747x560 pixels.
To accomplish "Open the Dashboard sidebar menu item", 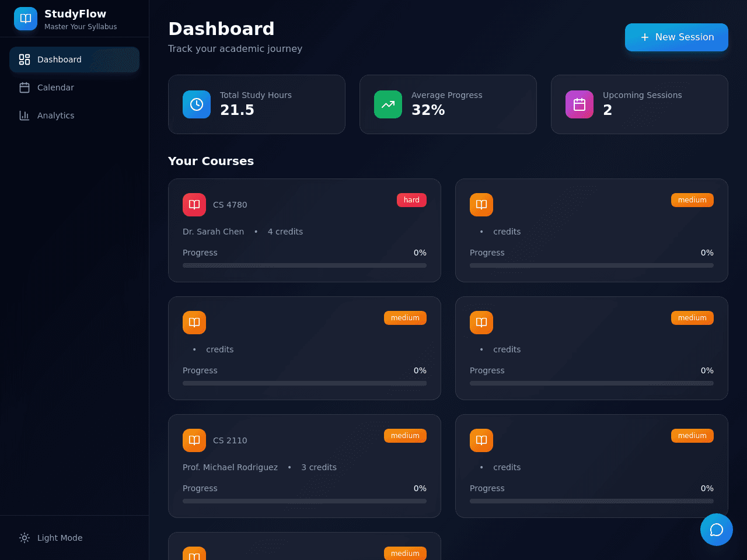I will [75, 60].
